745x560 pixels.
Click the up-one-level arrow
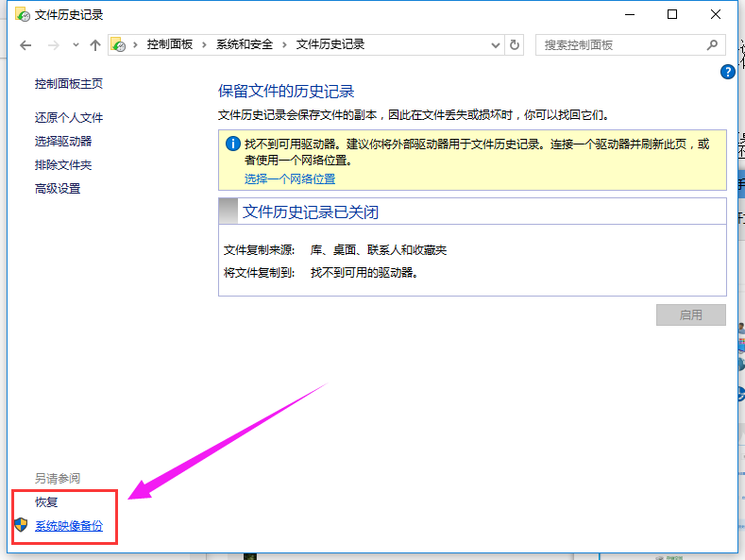point(95,45)
